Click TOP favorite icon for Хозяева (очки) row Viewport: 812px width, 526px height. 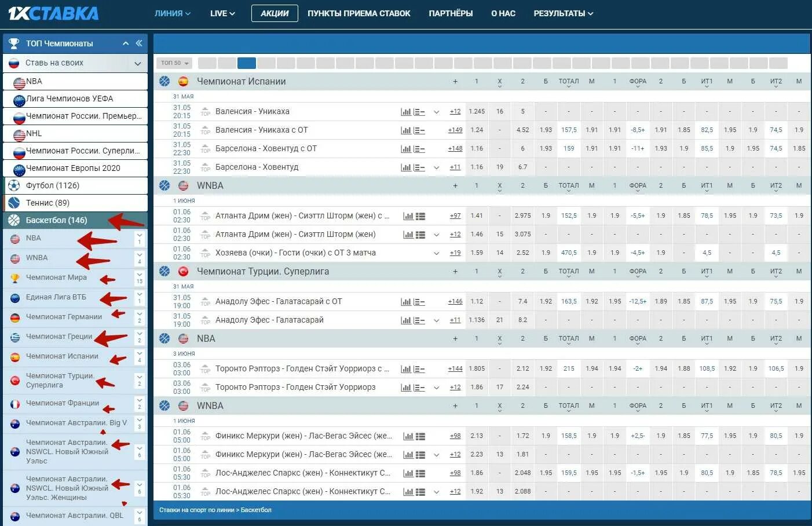click(x=205, y=253)
